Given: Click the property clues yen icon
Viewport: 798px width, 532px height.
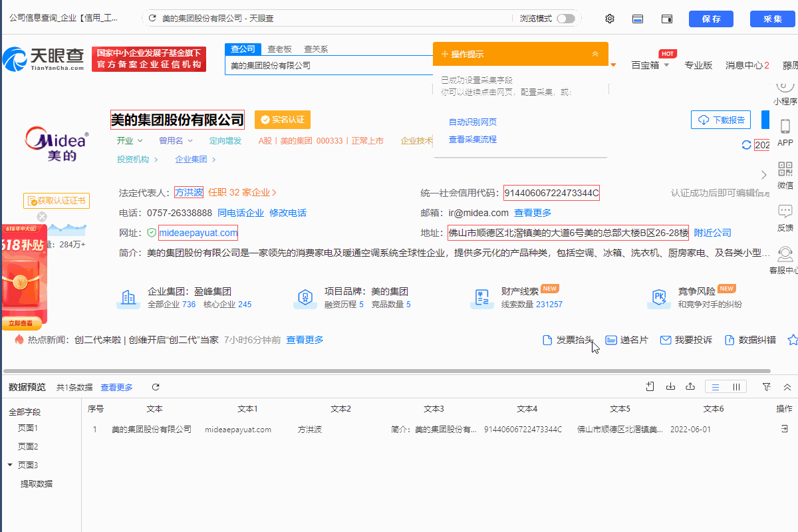Looking at the screenshot, I should click(482, 298).
